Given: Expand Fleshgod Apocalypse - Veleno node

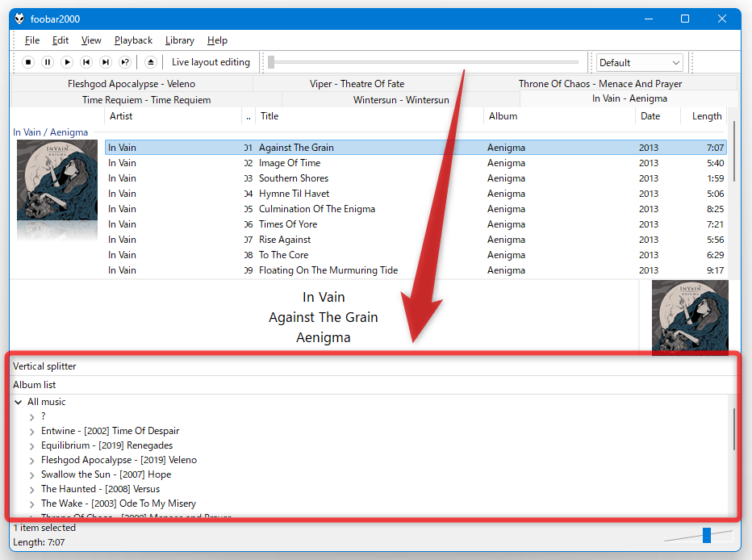Looking at the screenshot, I should coord(31,461).
